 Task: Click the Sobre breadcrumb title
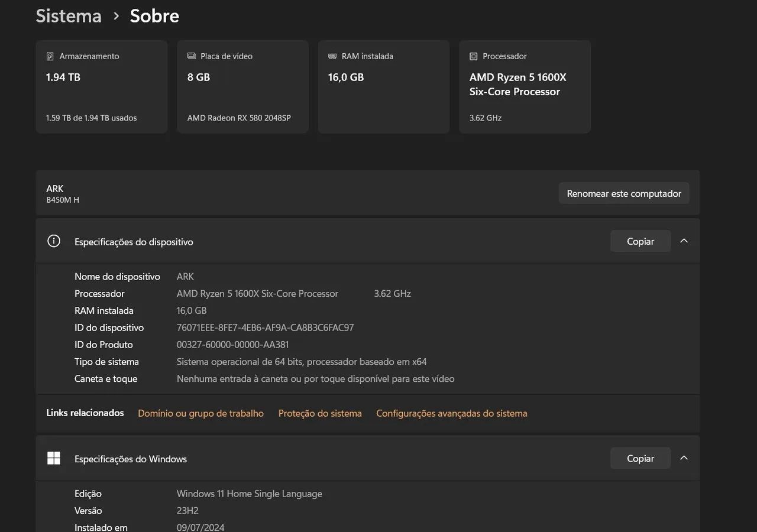[x=154, y=16]
